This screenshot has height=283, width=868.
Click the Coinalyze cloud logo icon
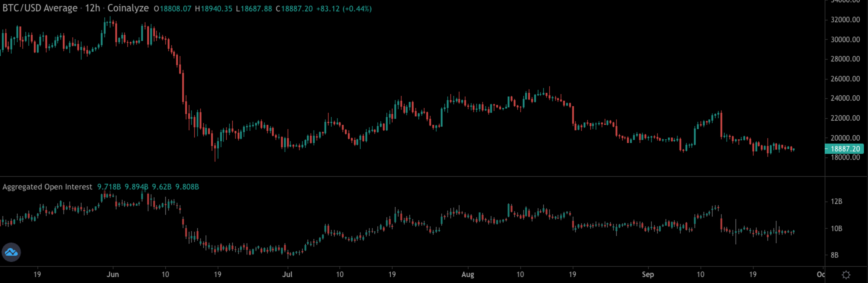click(x=11, y=252)
